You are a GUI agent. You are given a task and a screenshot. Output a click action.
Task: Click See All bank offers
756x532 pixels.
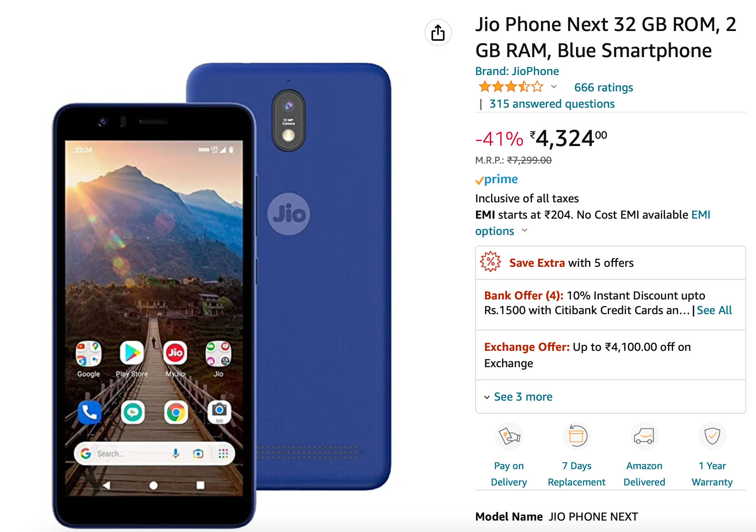tap(714, 310)
